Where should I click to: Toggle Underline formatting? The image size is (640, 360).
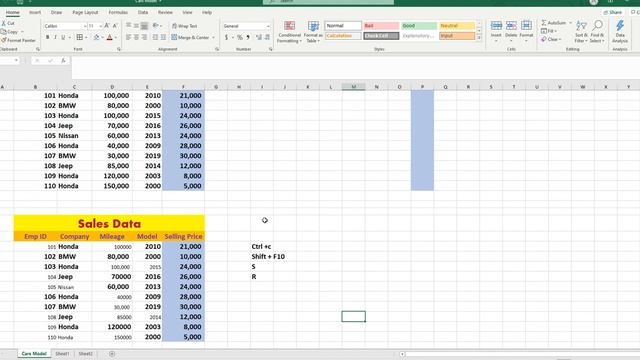point(63,38)
